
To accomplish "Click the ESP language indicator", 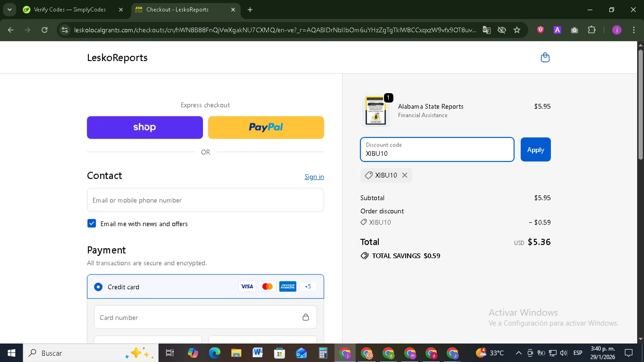I will [578, 353].
